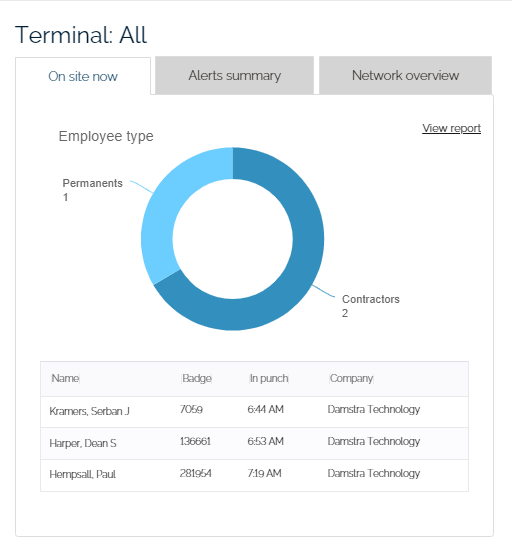Sort by the Name column header

pos(65,378)
